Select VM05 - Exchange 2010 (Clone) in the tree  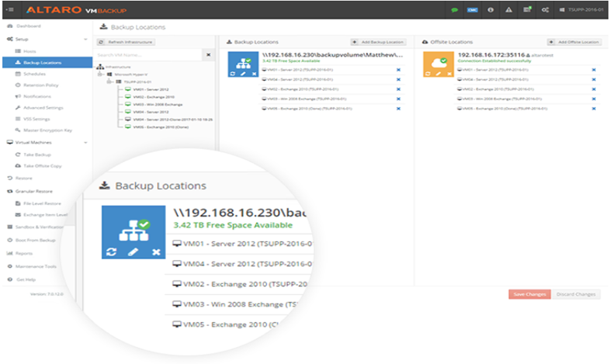tap(157, 127)
